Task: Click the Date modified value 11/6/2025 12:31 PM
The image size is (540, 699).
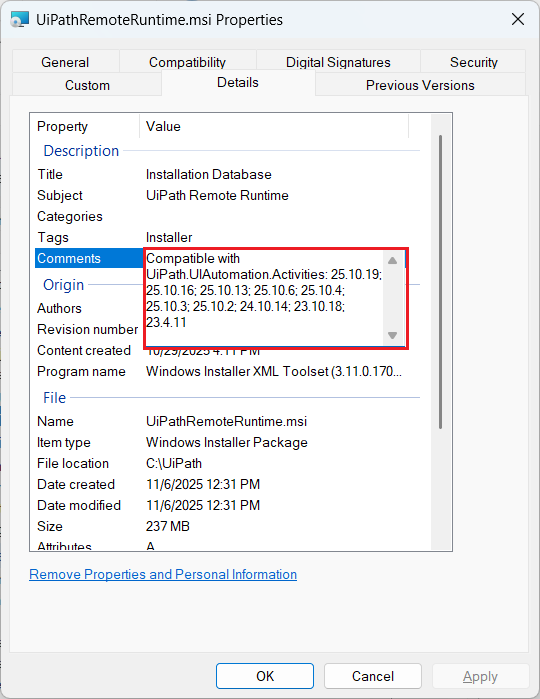Action: (x=203, y=505)
